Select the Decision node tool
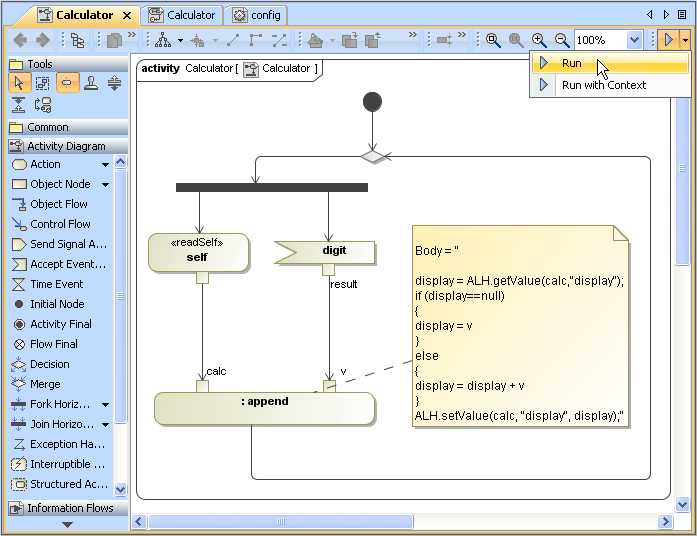Image resolution: width=697 pixels, height=536 pixels. pyautogui.click(x=49, y=364)
